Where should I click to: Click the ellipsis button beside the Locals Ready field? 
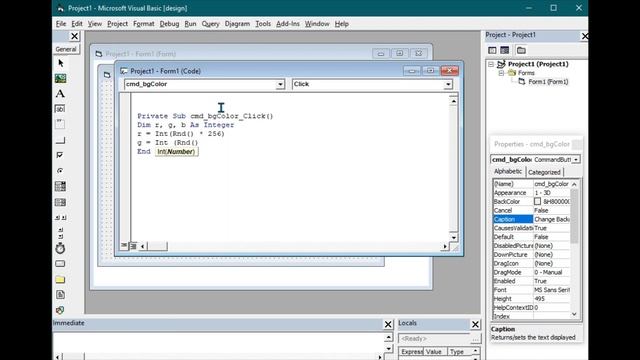[x=476, y=339]
